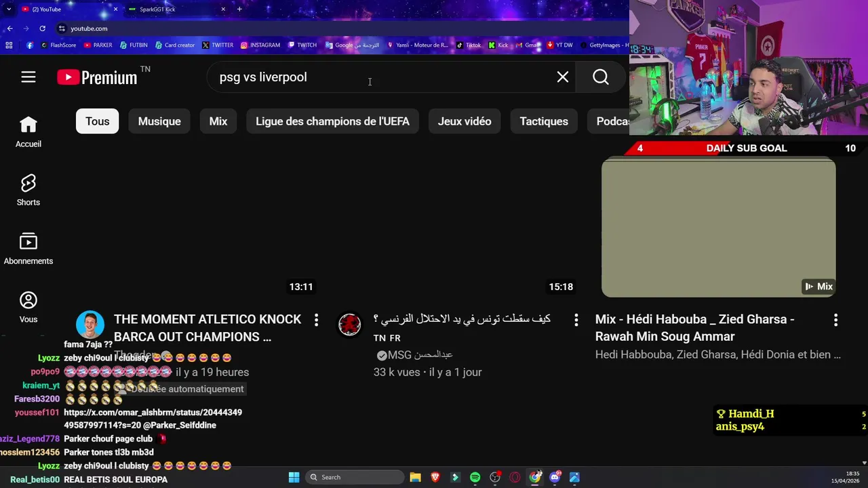This screenshot has width=868, height=488.
Task: Open the YT DW bookmark
Action: click(559, 45)
